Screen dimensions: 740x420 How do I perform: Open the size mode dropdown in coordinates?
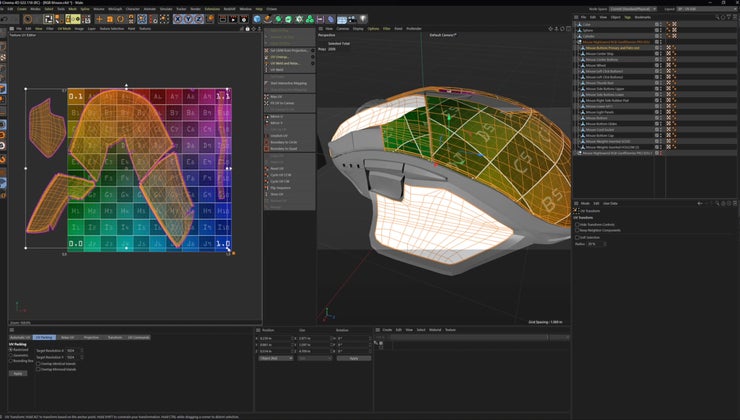pyautogui.click(x=314, y=358)
